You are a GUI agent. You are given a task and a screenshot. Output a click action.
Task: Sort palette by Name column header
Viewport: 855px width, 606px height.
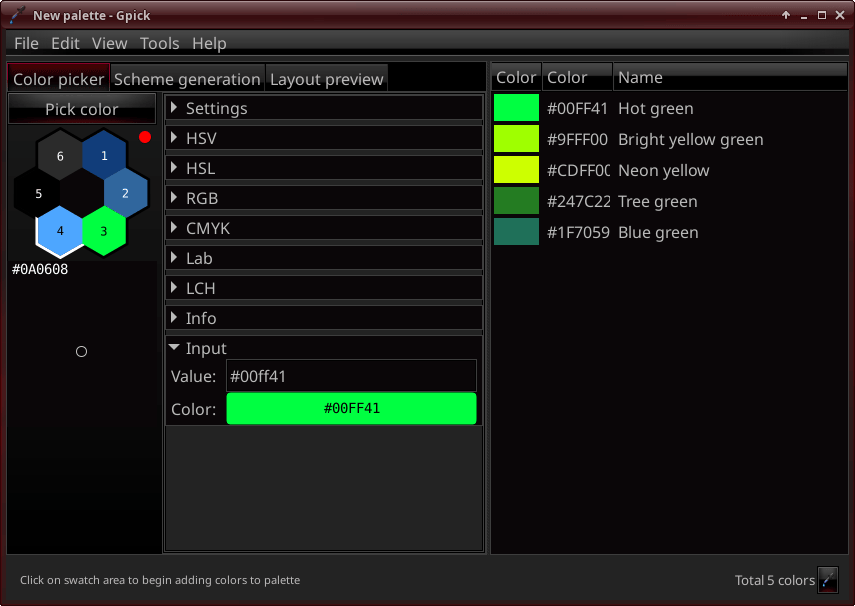(x=730, y=77)
